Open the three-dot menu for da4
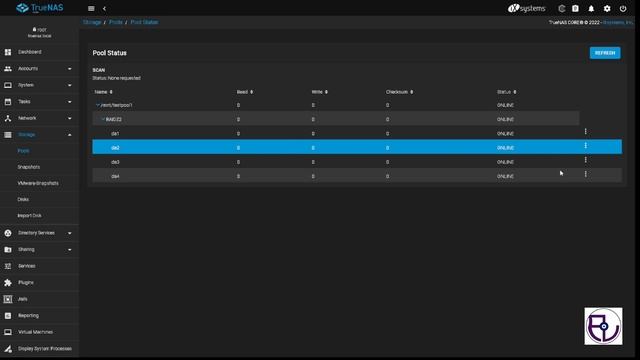Viewport: 640px width, 360px height. pyautogui.click(x=585, y=174)
